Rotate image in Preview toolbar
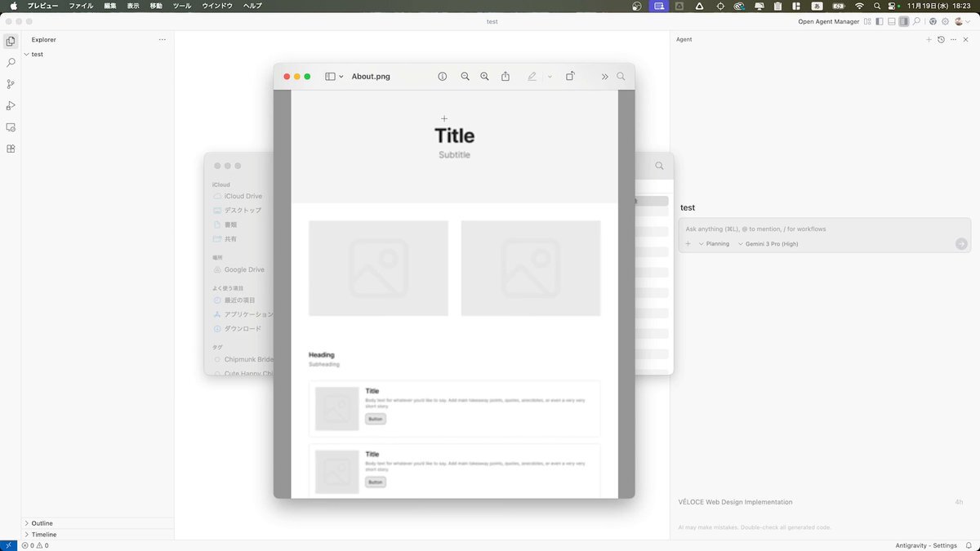The height and width of the screenshot is (551, 980). pos(570,76)
